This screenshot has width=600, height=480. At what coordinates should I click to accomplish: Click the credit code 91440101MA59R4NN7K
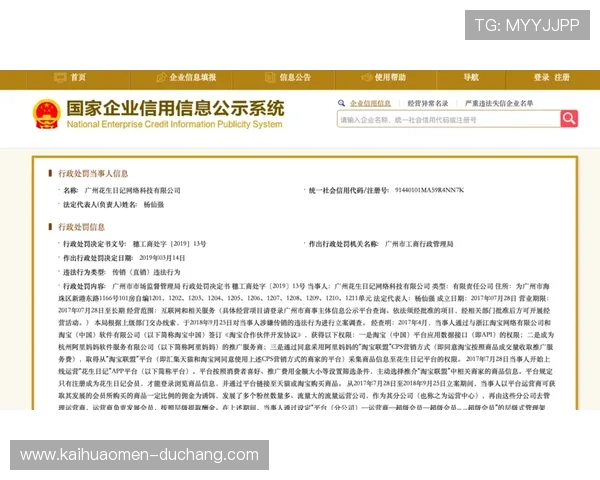click(429, 190)
